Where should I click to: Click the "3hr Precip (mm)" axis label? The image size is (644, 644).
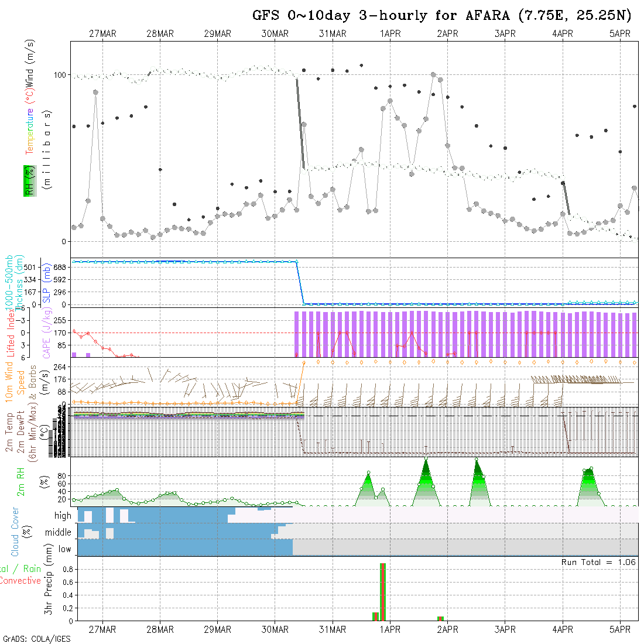[x=49, y=580]
